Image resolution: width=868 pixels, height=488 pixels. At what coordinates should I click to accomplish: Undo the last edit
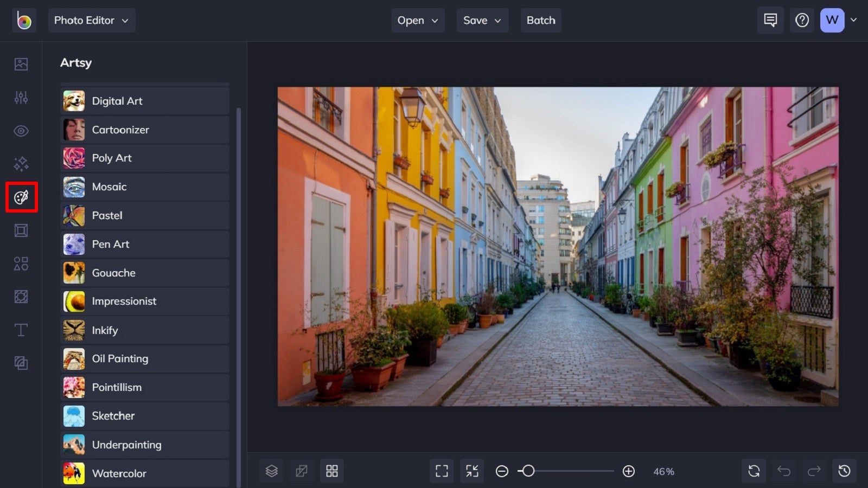783,471
